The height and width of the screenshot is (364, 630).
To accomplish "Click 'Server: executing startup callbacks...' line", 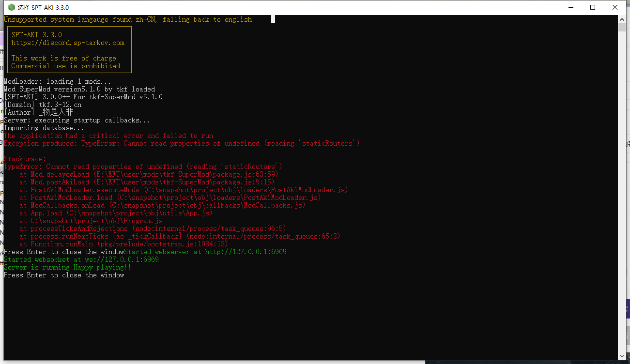I will (77, 120).
